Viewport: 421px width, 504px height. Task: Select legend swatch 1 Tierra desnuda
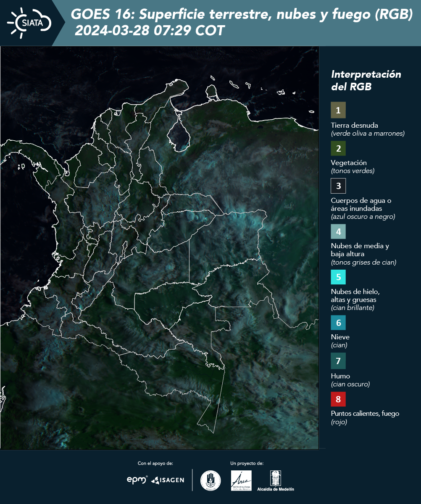coord(338,110)
